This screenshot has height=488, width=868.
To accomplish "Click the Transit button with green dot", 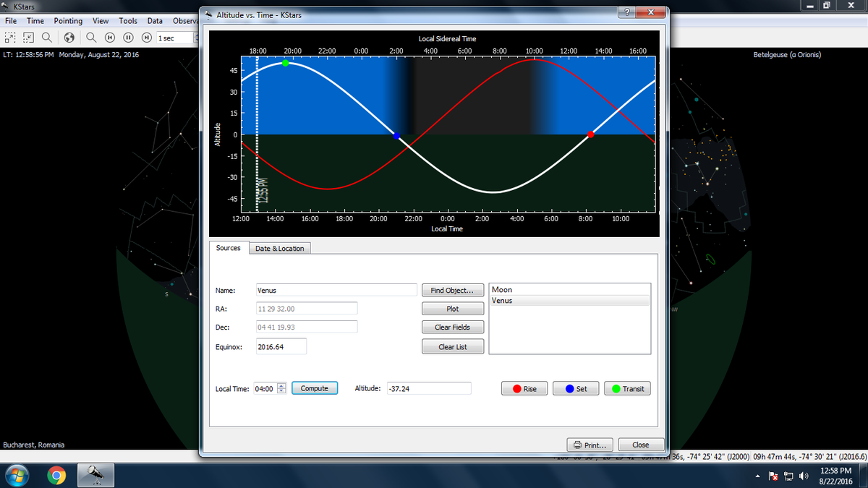I will pyautogui.click(x=626, y=388).
